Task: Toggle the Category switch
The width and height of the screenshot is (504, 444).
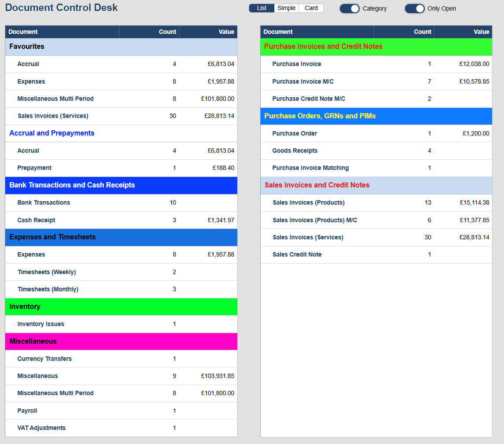Action: pos(350,8)
